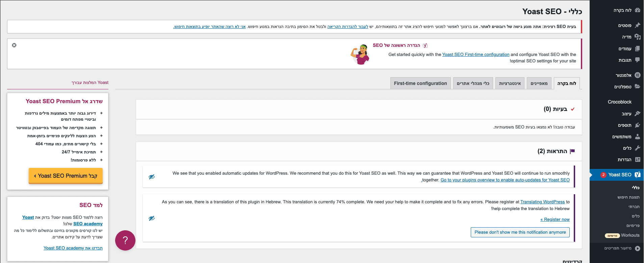This screenshot has height=263, width=644.
Task: Click the אלמנטור Elementor icon
Action: coord(637,75)
